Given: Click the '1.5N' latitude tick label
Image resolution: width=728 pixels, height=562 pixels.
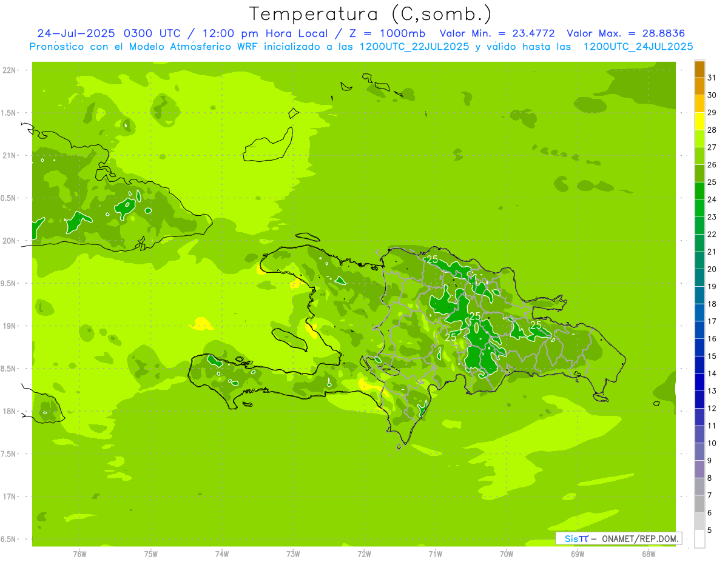Looking at the screenshot, I should click(8, 113).
